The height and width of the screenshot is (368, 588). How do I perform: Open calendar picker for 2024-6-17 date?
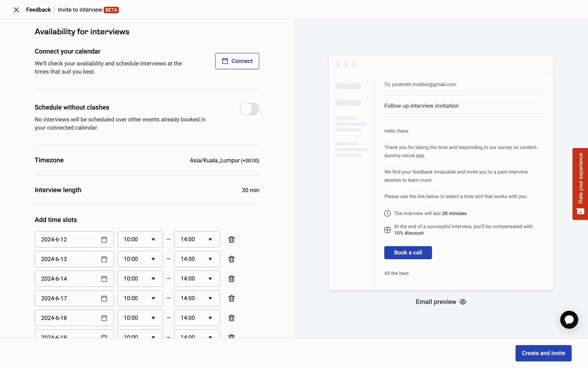[x=104, y=298]
